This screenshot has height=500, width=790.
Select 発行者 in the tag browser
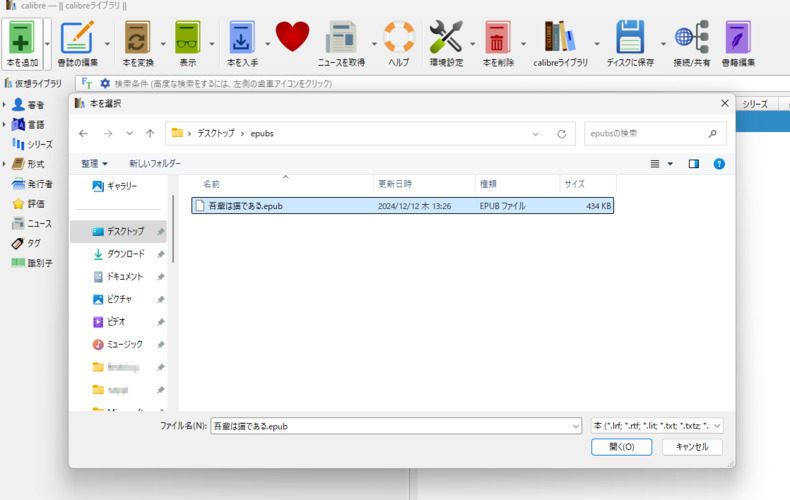(x=32, y=184)
